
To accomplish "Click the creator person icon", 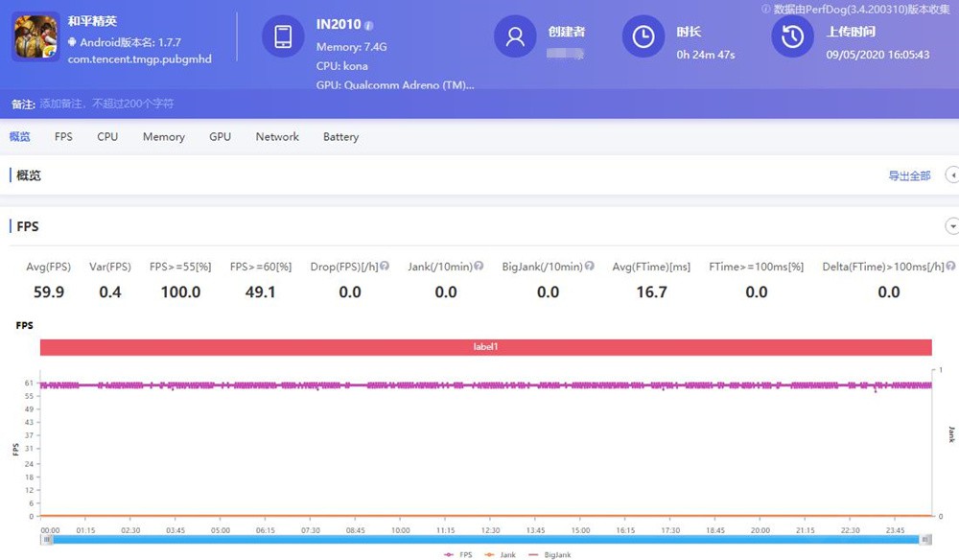I will tap(515, 35).
